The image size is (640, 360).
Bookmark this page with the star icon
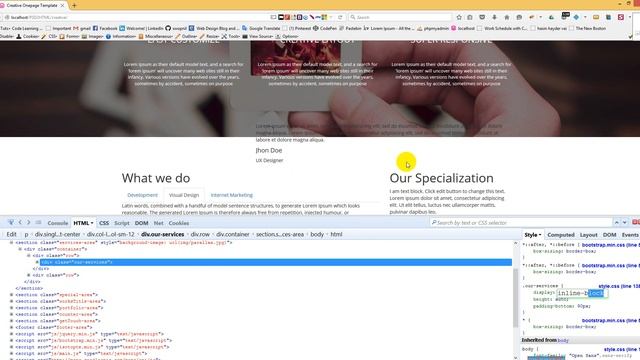coord(459,17)
